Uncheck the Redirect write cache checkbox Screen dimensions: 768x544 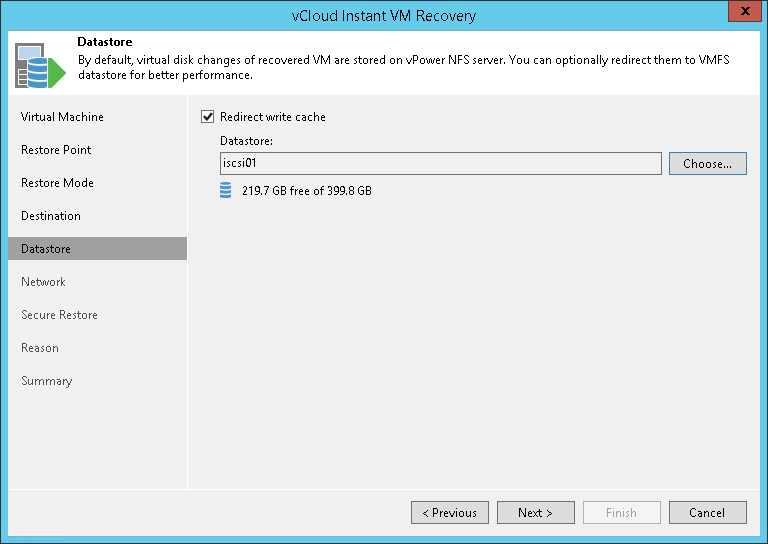point(208,117)
